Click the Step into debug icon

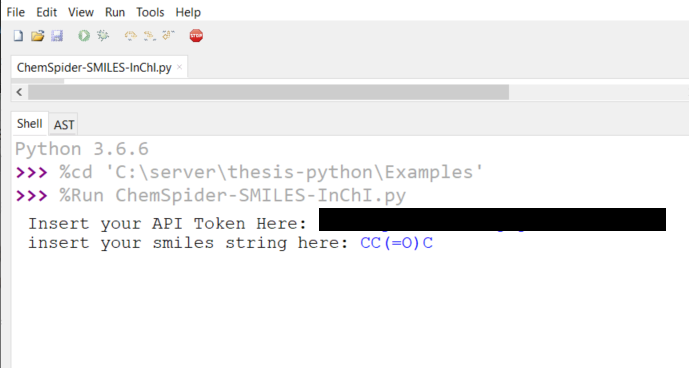(150, 36)
